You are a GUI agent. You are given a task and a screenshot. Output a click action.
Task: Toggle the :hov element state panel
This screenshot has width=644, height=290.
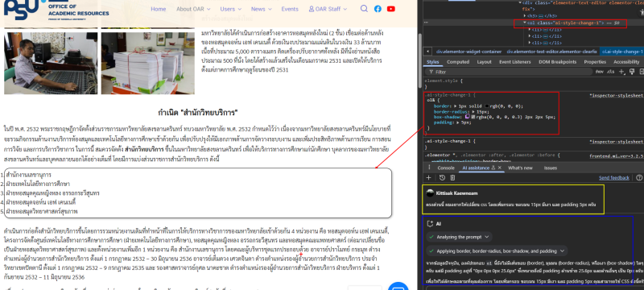(x=599, y=72)
